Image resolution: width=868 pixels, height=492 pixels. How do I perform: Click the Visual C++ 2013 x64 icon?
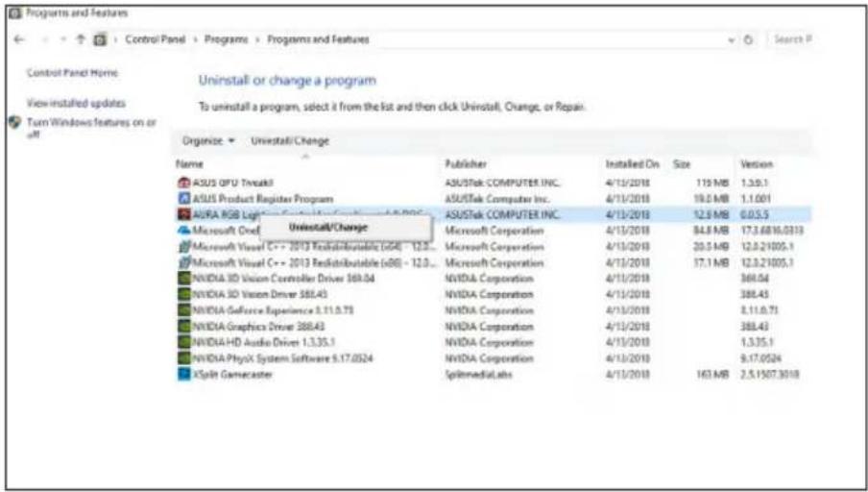point(183,247)
